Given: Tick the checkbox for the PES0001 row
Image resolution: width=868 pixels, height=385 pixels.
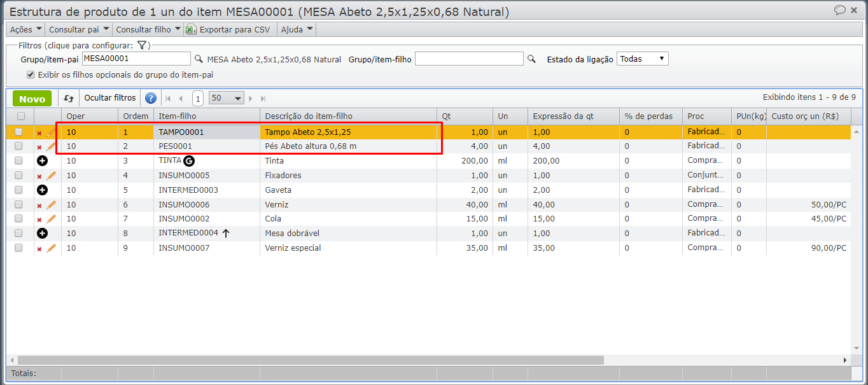Looking at the screenshot, I should (19, 146).
